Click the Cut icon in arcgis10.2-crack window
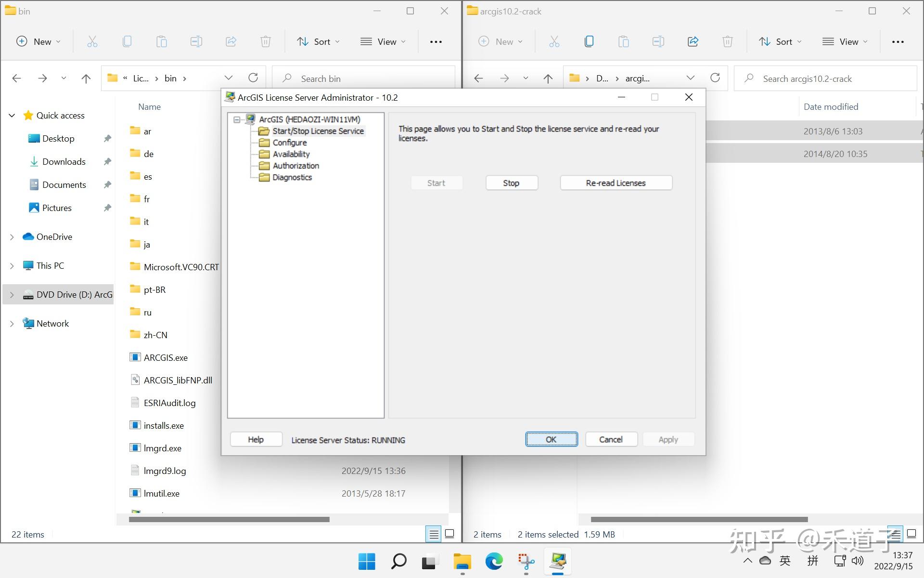 pyautogui.click(x=554, y=42)
